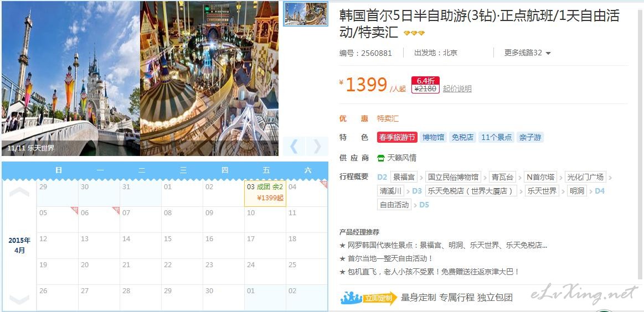Click the 亲子游 feature tag
644x312 pixels.
[x=530, y=138]
